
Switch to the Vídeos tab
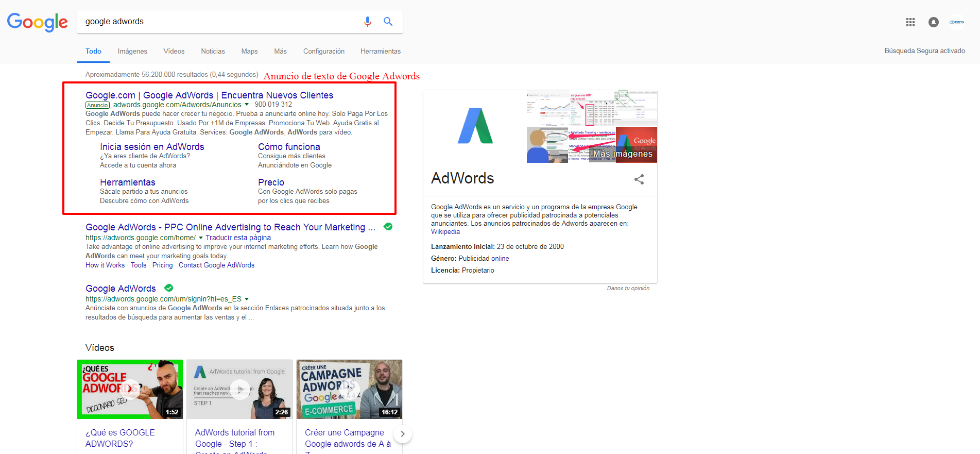(174, 51)
